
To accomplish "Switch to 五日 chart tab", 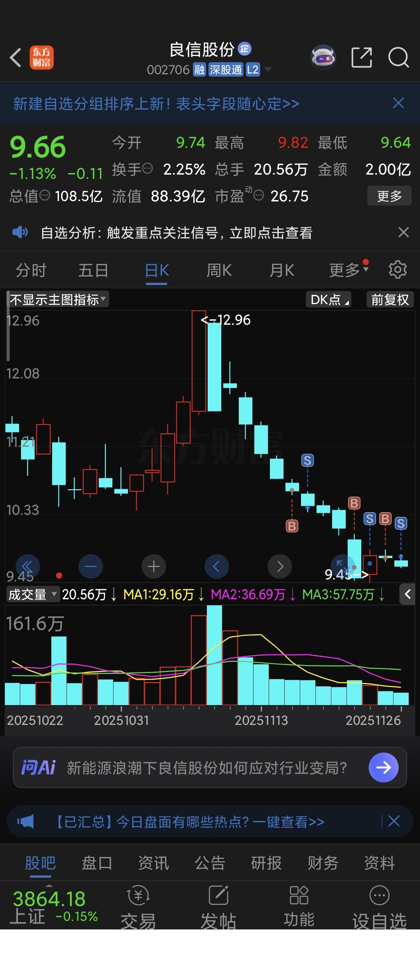I will 93,270.
